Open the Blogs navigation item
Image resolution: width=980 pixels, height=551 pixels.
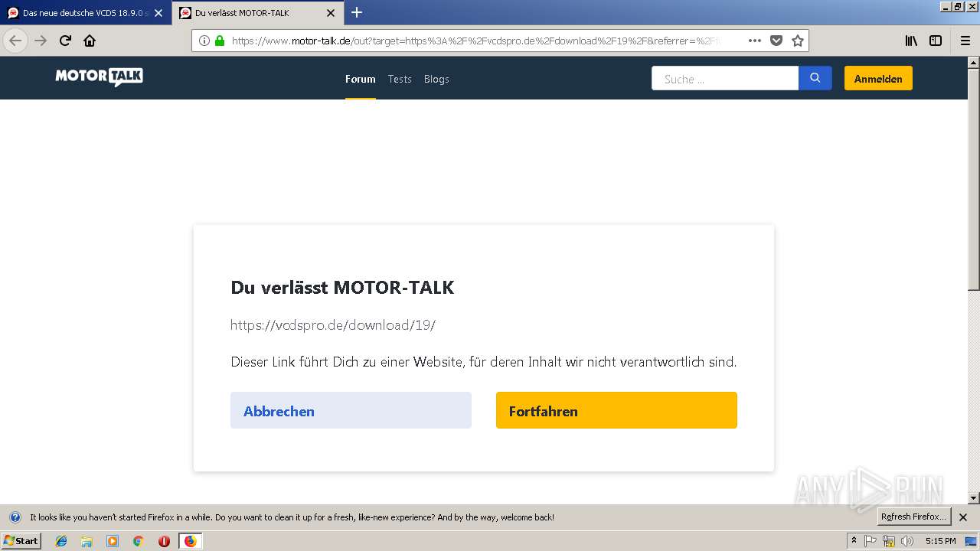(436, 79)
